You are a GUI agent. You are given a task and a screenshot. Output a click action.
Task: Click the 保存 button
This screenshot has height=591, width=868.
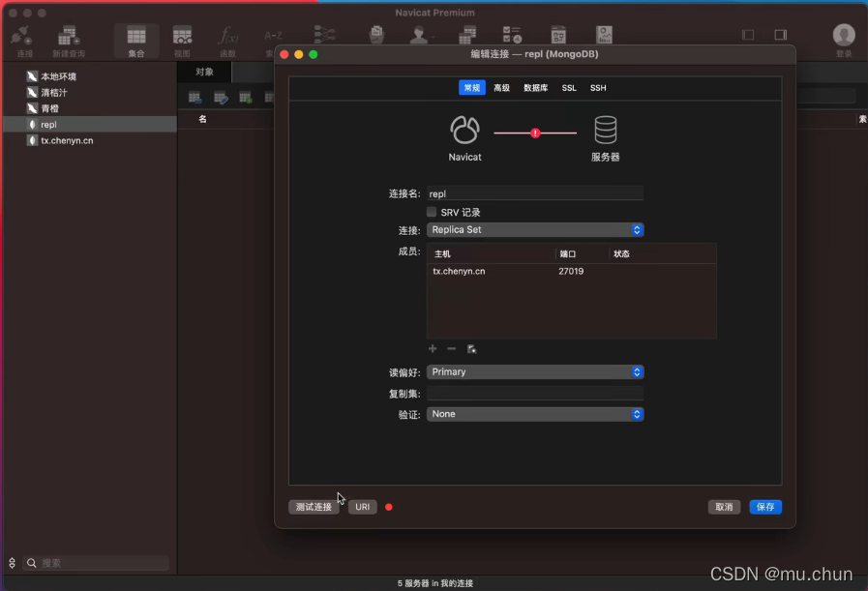[765, 507]
